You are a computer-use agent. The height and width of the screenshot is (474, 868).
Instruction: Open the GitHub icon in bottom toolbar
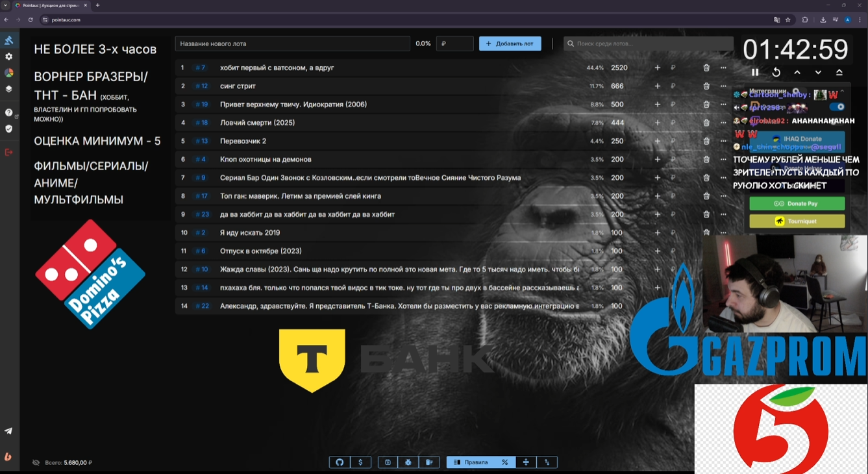tap(340, 462)
